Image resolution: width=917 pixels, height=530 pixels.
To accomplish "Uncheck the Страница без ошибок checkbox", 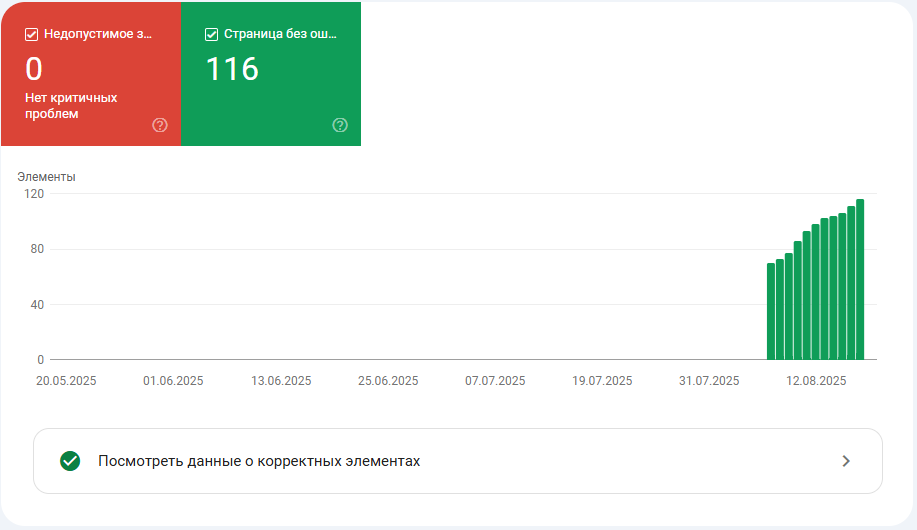I will point(212,35).
